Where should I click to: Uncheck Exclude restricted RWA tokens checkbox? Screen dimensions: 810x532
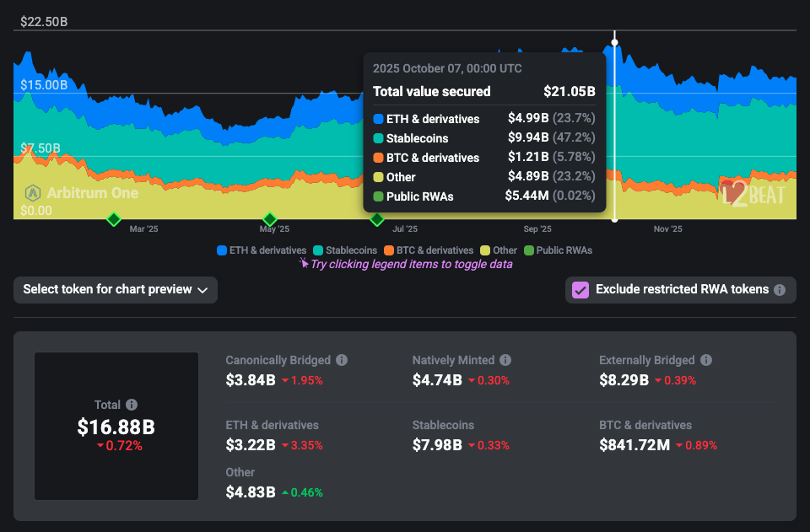coord(580,290)
